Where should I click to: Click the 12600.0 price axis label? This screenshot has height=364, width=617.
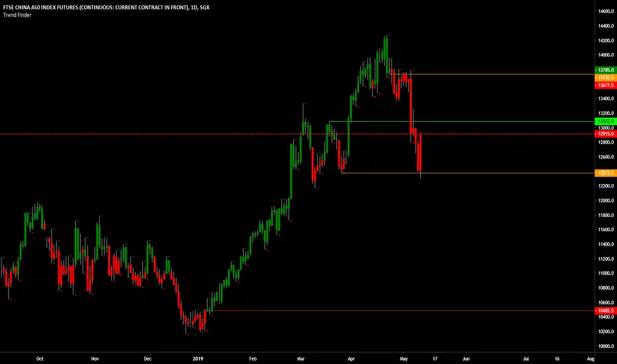pyautogui.click(x=606, y=157)
